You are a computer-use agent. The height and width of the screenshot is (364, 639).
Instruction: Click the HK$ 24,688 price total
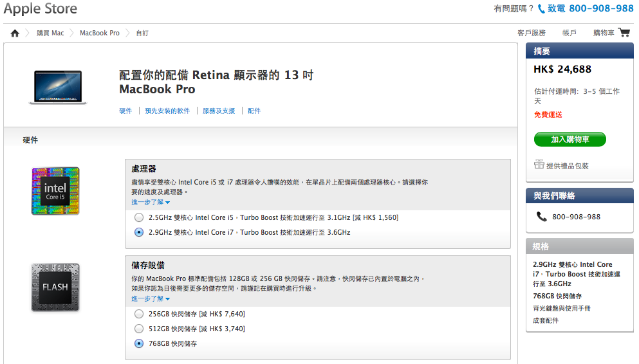[562, 69]
